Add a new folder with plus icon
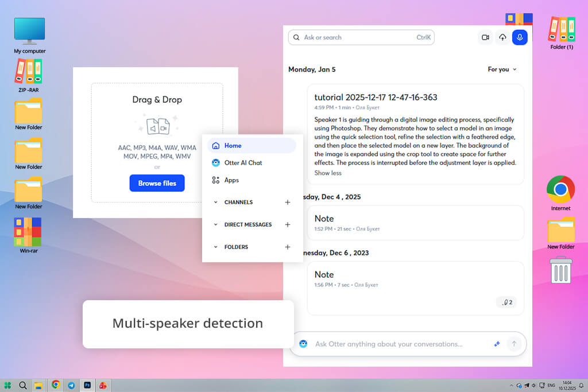This screenshot has width=588, height=392. click(x=288, y=247)
